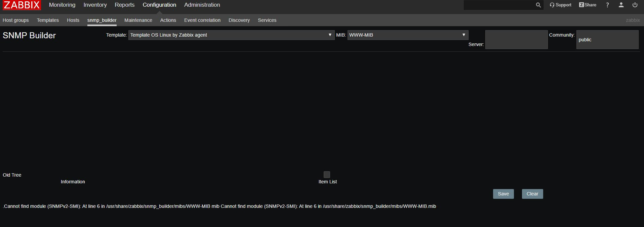The height and width of the screenshot is (227, 644).
Task: Click the Cannot find module error message
Action: [x=219, y=206]
